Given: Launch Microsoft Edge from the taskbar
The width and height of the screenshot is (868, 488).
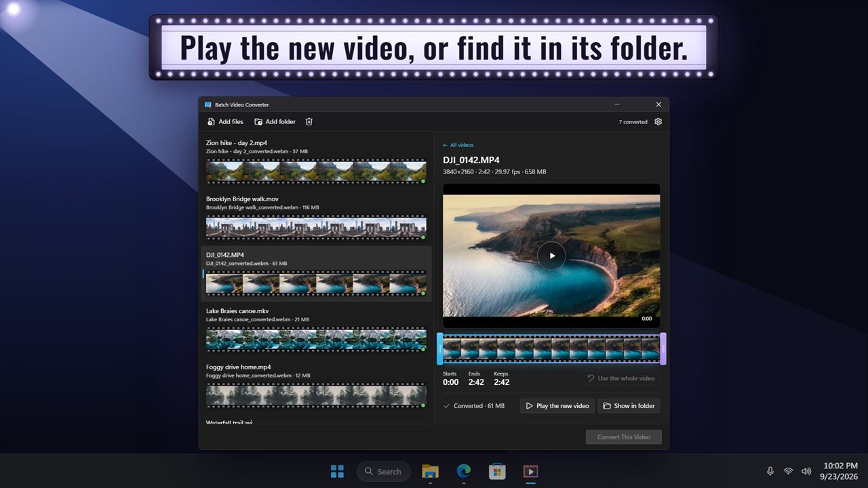Looking at the screenshot, I should tap(464, 471).
